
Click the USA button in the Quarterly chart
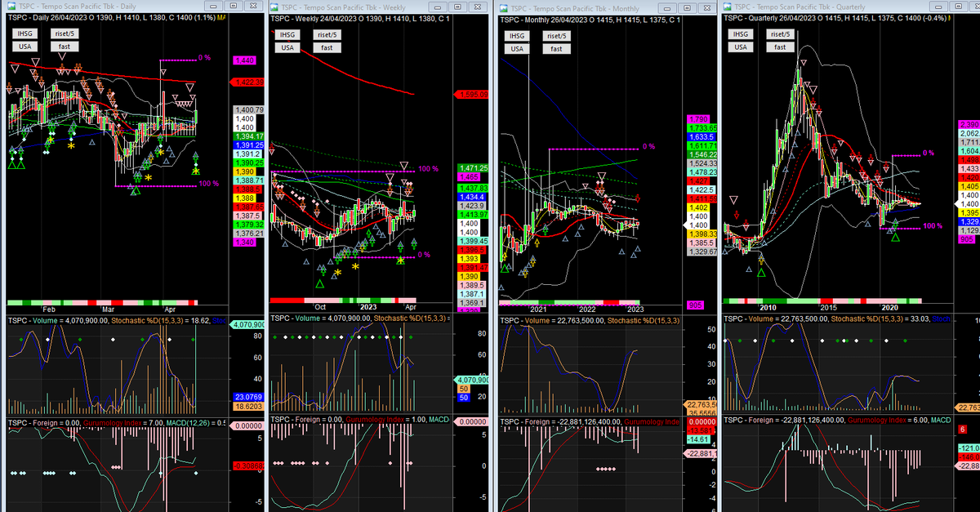click(x=740, y=47)
